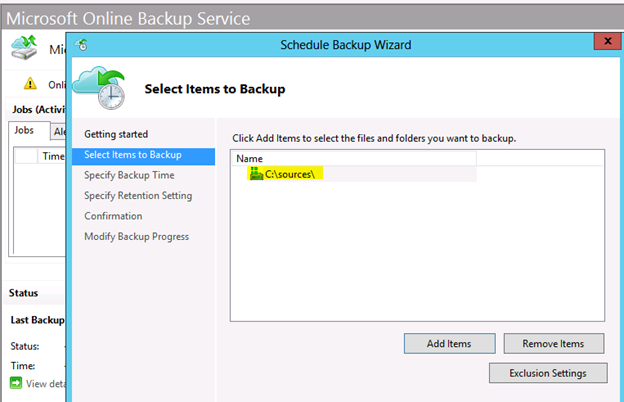The height and width of the screenshot is (402, 624).
Task: Click the Add Items button
Action: tap(449, 343)
